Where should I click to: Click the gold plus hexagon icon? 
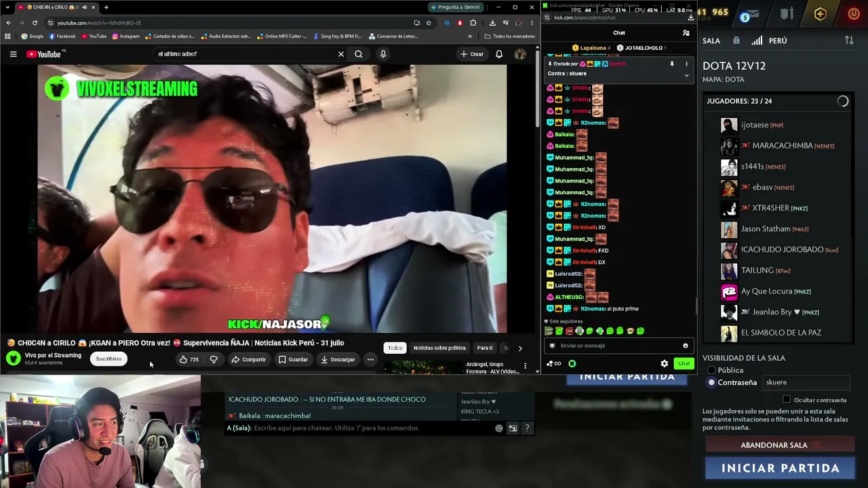pos(821,14)
